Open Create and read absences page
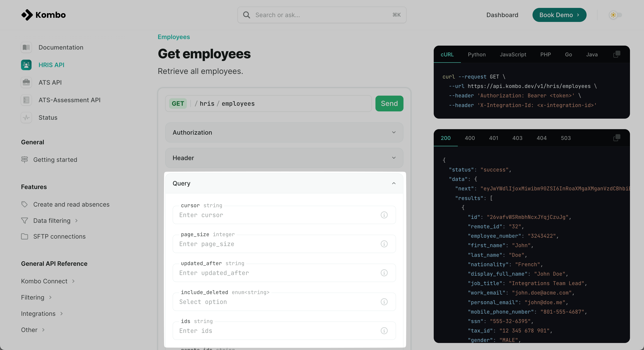Screen dimensions: 644x350 coord(71,204)
